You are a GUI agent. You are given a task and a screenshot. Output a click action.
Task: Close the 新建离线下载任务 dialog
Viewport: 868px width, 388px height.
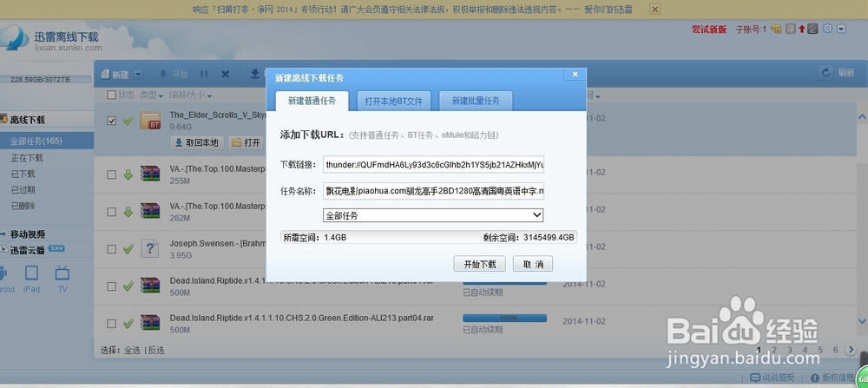(x=575, y=74)
